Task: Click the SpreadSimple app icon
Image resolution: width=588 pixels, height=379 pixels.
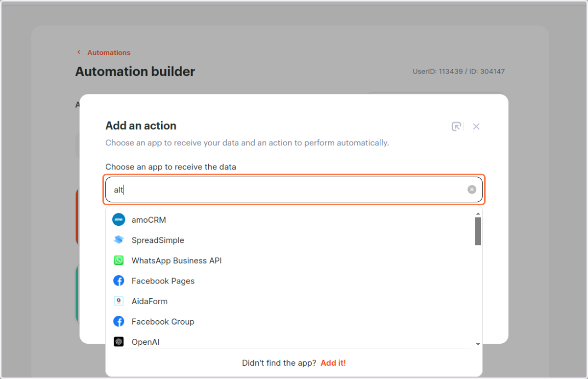Action: coord(119,240)
